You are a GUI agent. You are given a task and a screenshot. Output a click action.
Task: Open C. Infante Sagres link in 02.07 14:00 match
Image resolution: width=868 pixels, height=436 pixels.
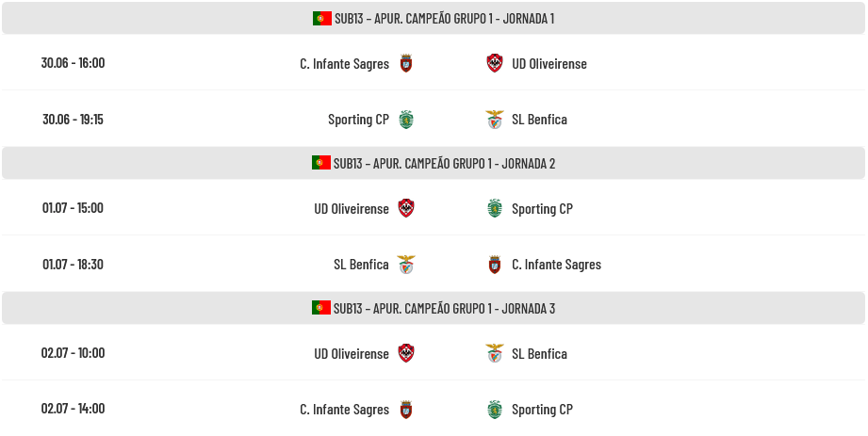point(344,410)
